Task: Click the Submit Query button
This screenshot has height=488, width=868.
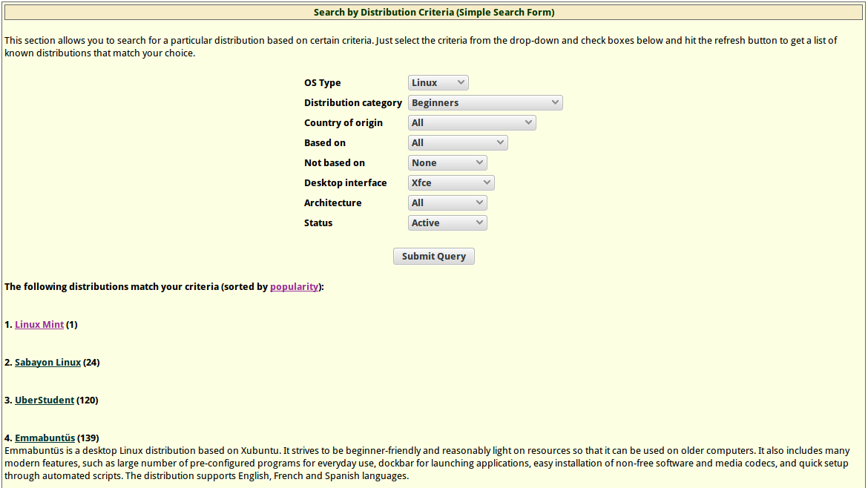Action: [433, 256]
